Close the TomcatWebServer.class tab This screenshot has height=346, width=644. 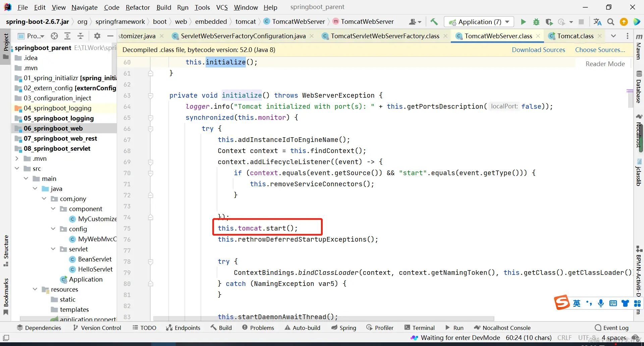click(x=538, y=36)
